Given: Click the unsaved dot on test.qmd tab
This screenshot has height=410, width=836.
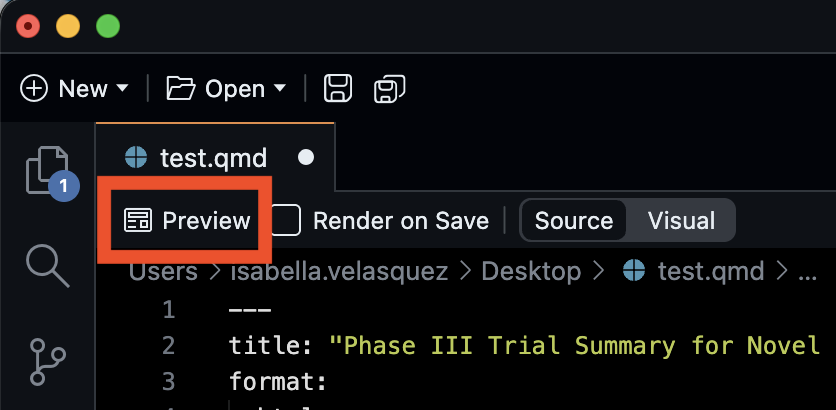Looking at the screenshot, I should [307, 157].
